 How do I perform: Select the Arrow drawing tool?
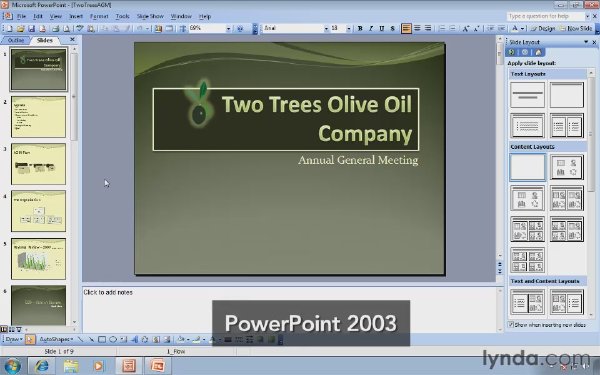(x=91, y=339)
